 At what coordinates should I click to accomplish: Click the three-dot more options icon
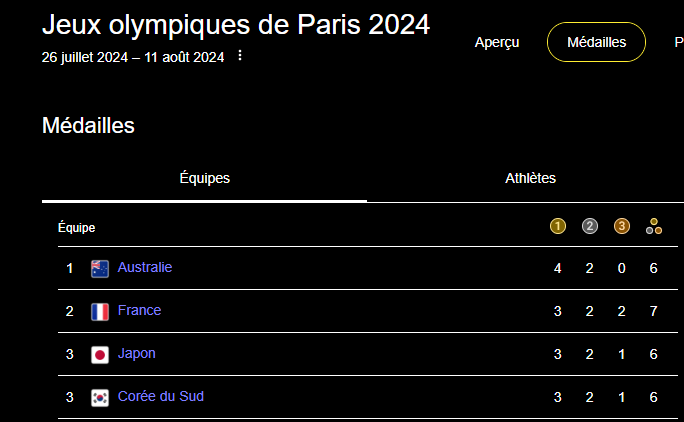pyautogui.click(x=239, y=56)
